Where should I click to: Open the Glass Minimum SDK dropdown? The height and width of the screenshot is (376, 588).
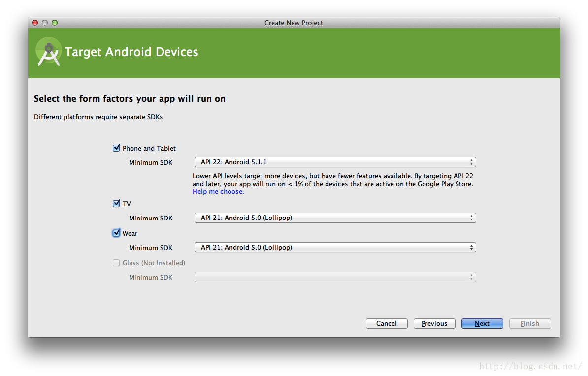(335, 277)
